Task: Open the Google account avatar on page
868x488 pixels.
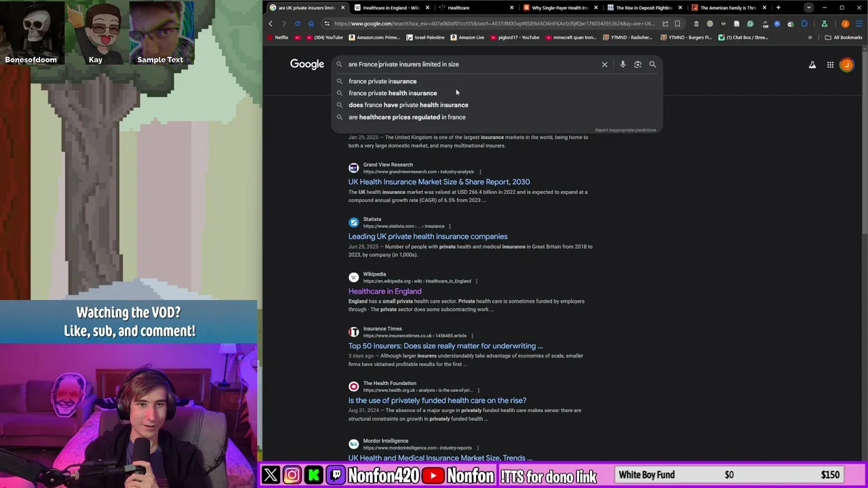Action: pos(847,65)
